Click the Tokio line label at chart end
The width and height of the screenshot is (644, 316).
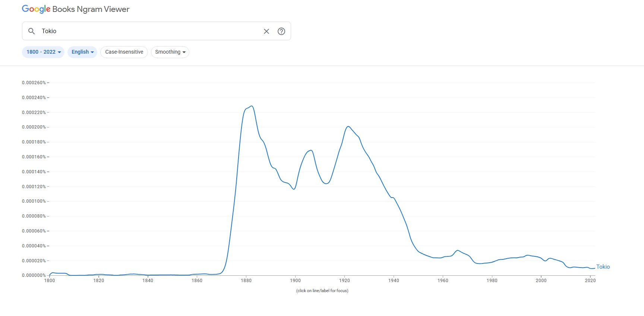(x=603, y=267)
